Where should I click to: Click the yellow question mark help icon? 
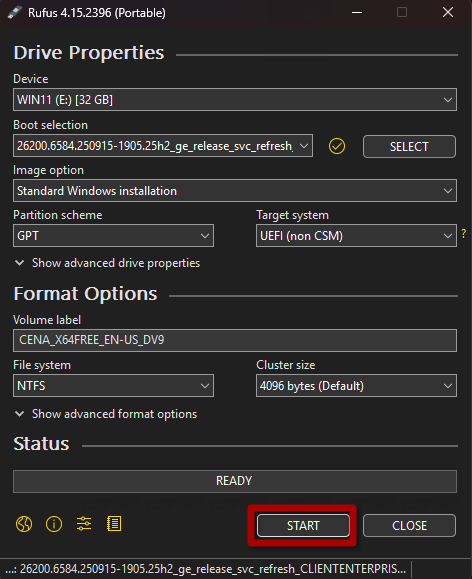pyautogui.click(x=464, y=233)
